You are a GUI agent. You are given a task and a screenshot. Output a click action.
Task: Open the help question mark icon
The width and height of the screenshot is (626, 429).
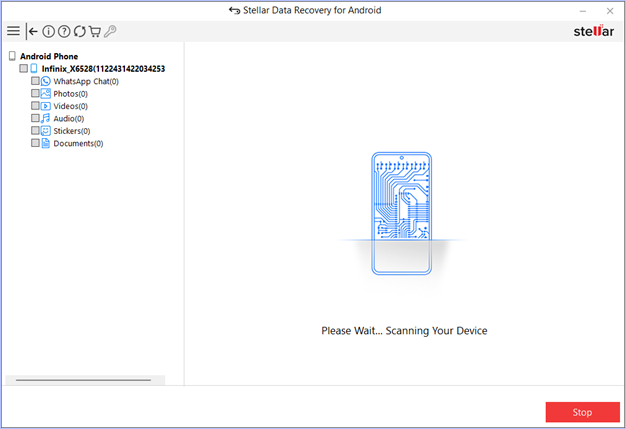click(x=64, y=31)
